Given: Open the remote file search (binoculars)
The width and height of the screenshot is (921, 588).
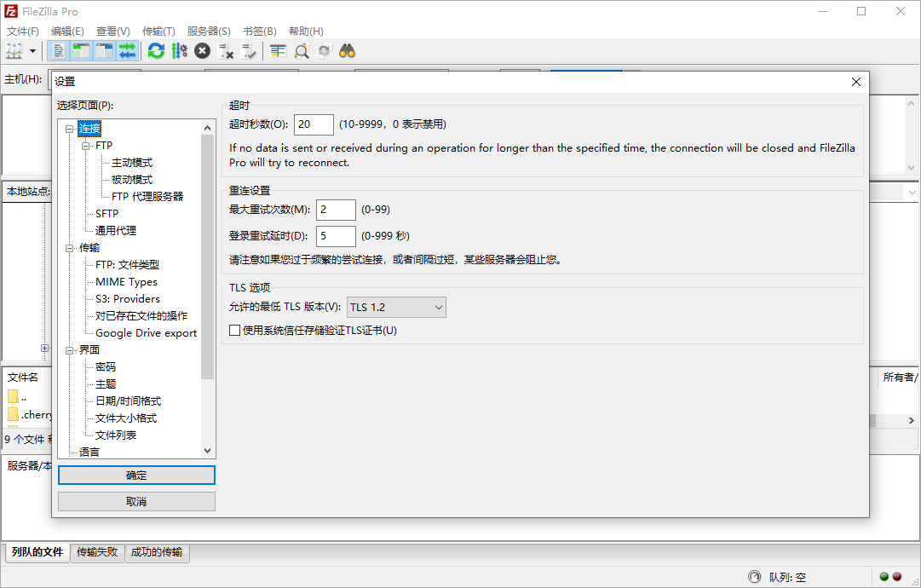Looking at the screenshot, I should (x=346, y=50).
